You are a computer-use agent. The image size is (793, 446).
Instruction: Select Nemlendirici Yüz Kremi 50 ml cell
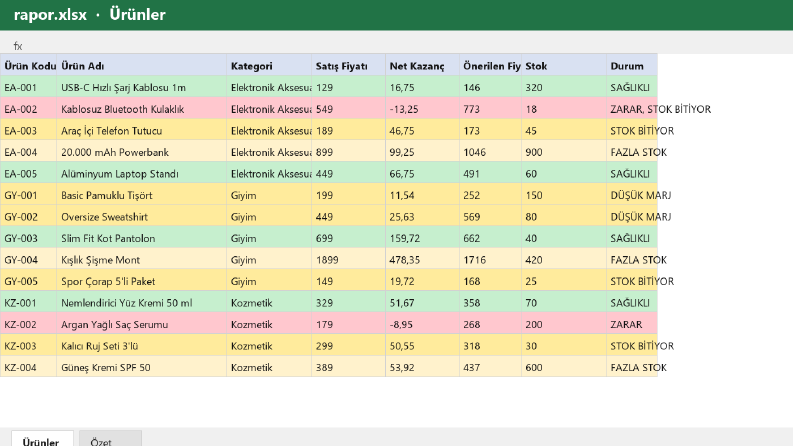(142, 303)
